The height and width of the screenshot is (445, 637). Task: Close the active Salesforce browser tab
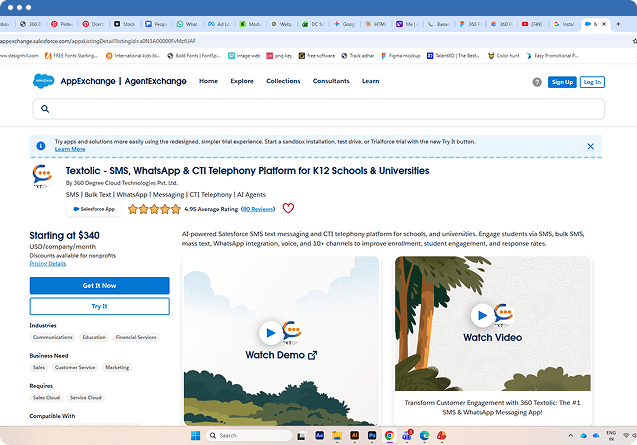click(x=604, y=24)
